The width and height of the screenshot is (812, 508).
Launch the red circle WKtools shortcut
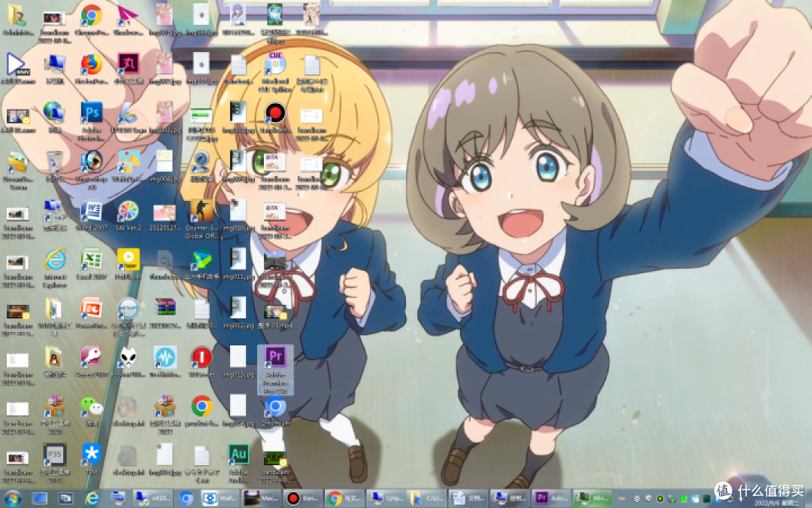pyautogui.click(x=201, y=362)
